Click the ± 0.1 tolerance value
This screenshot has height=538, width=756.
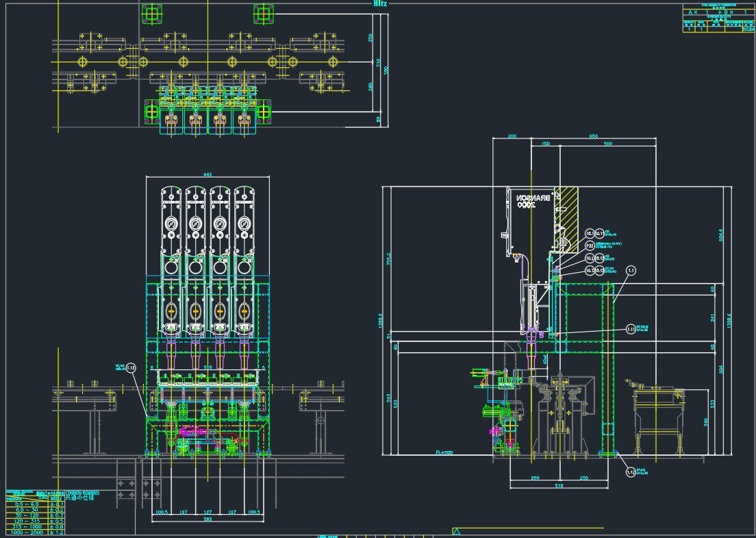pos(56,504)
